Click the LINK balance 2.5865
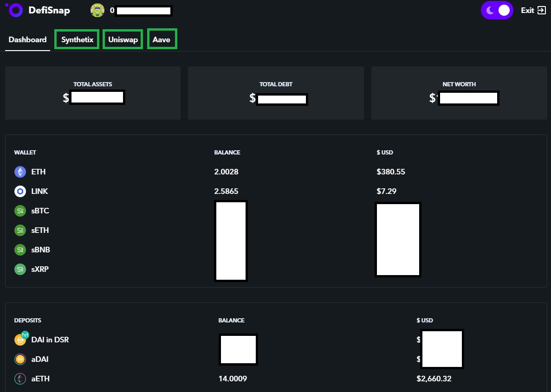This screenshot has height=392, width=551. [x=227, y=192]
